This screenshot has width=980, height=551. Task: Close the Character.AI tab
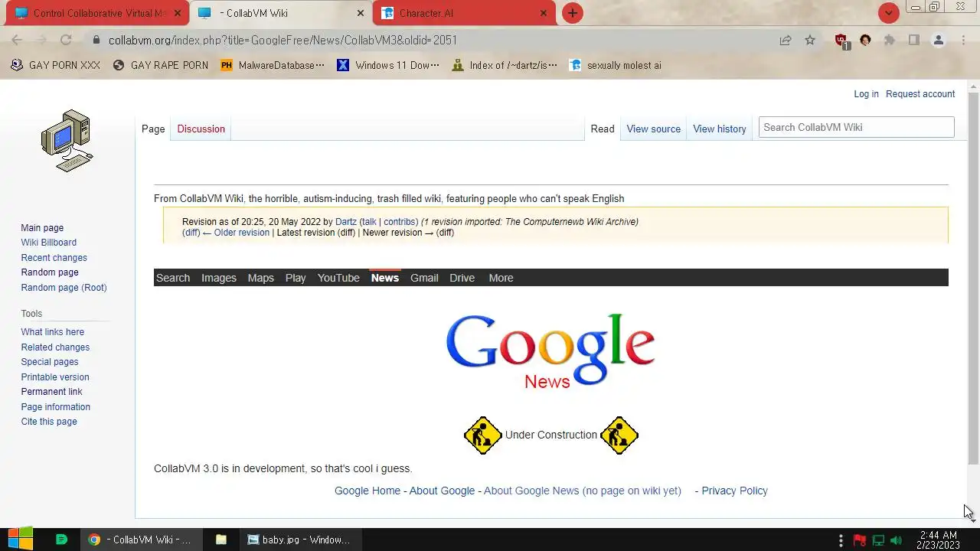tap(544, 13)
